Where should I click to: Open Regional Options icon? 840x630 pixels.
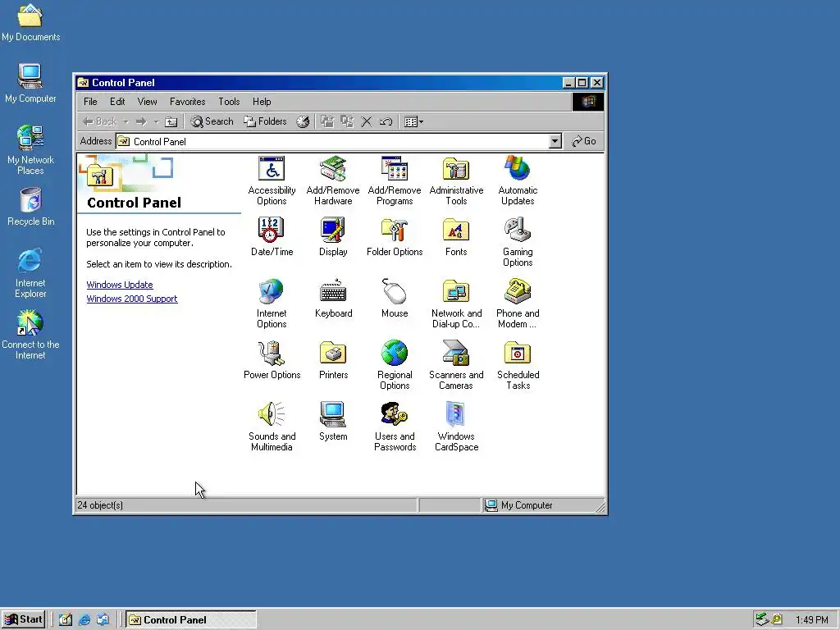(395, 365)
